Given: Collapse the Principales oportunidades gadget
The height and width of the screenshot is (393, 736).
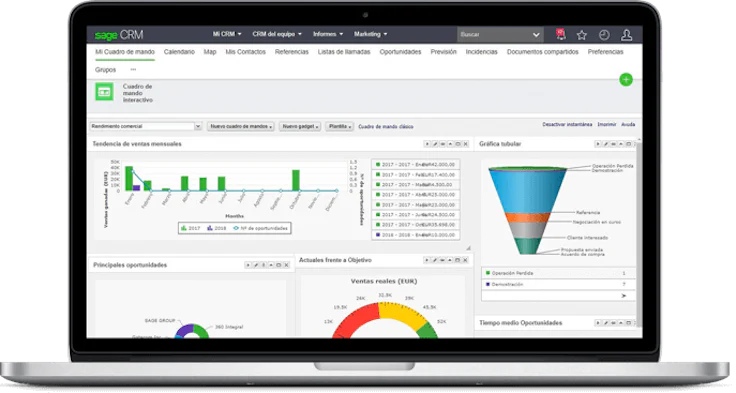Looking at the screenshot, I should point(271,265).
